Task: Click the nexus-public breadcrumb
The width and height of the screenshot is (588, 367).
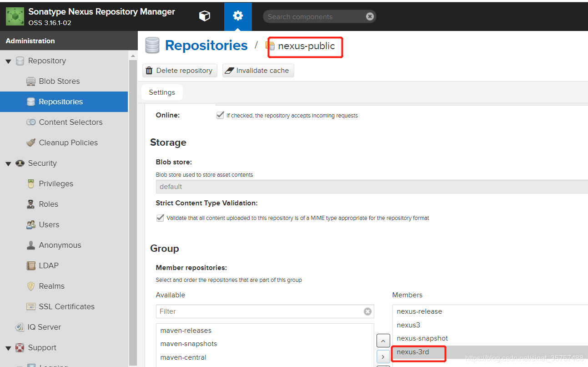Action: 306,46
